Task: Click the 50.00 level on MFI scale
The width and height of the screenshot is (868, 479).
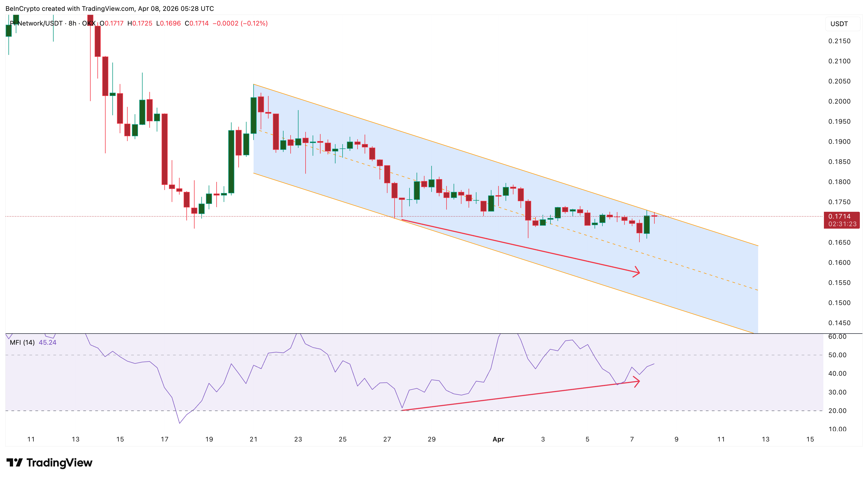Action: 837,355
